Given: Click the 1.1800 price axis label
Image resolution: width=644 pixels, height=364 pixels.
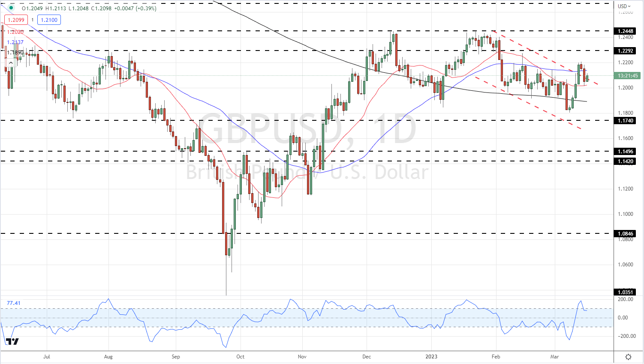Looking at the screenshot, I should 625,113.
